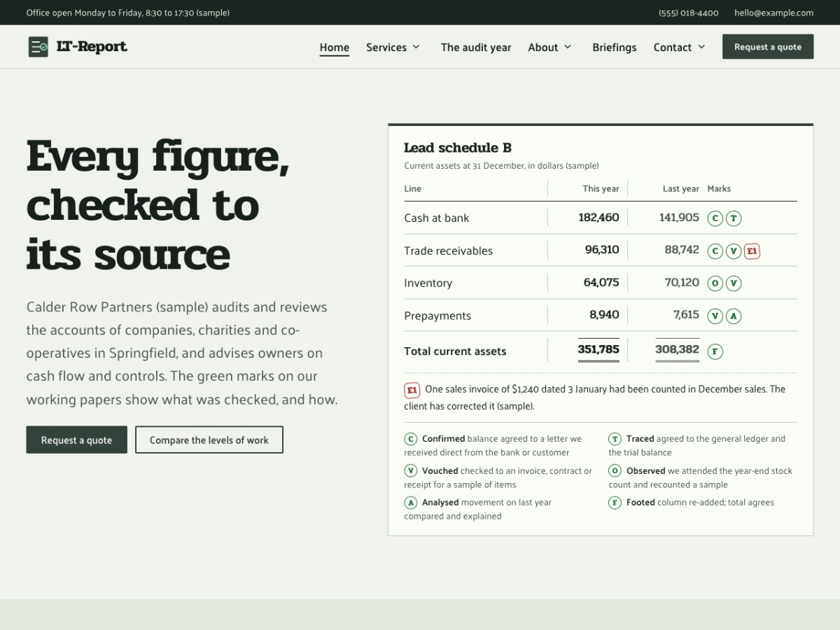Click the T mark in Cash at bank row
840x630 pixels.
[733, 218]
